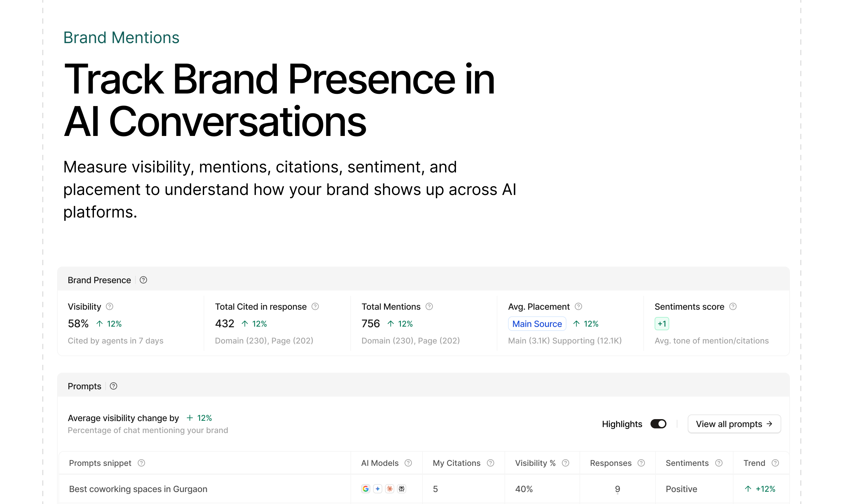The width and height of the screenshot is (843, 504).
Task: Click the Gemini sparkle icon
Action: tap(377, 489)
